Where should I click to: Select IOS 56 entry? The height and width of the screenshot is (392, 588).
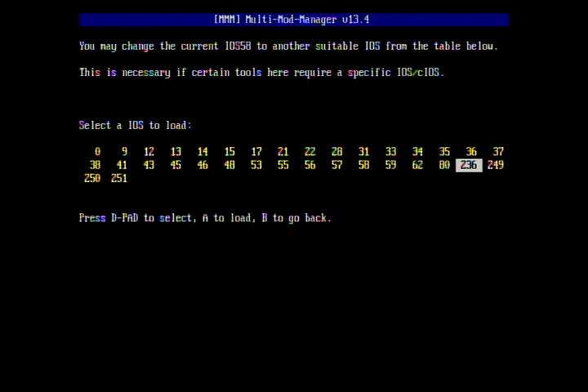[x=310, y=165]
